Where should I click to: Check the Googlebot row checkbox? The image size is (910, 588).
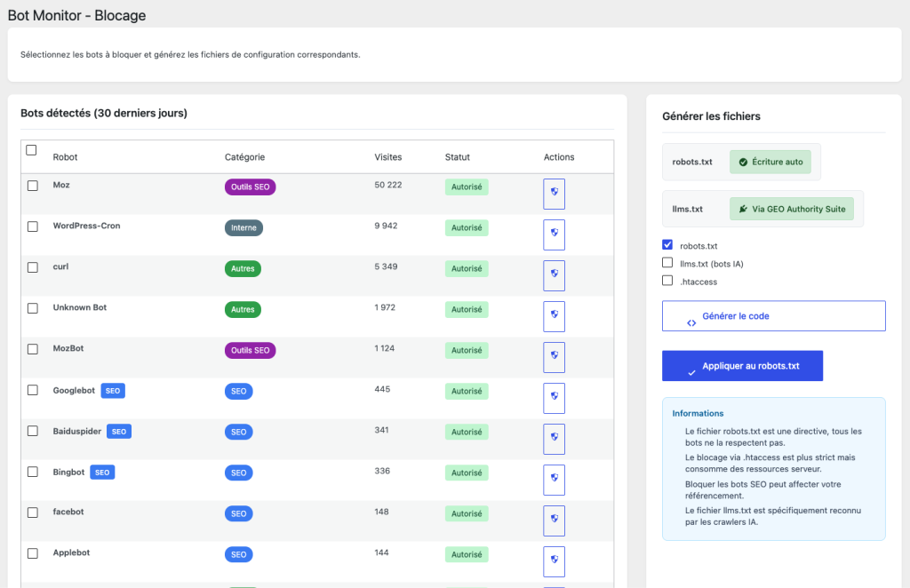point(33,390)
